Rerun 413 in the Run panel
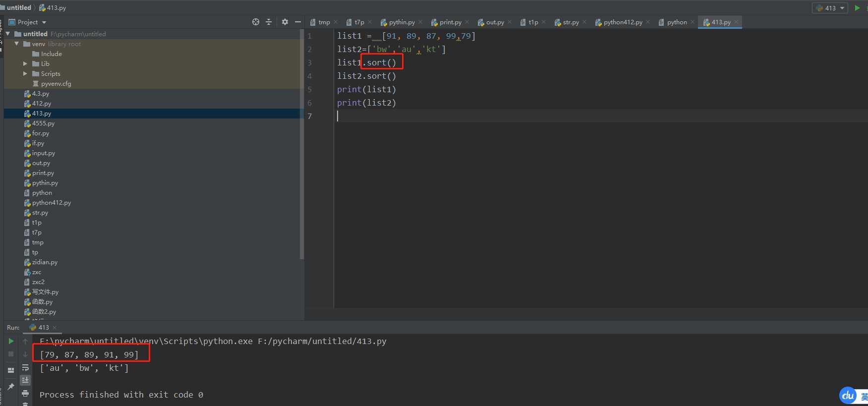This screenshot has height=406, width=868. coord(11,341)
